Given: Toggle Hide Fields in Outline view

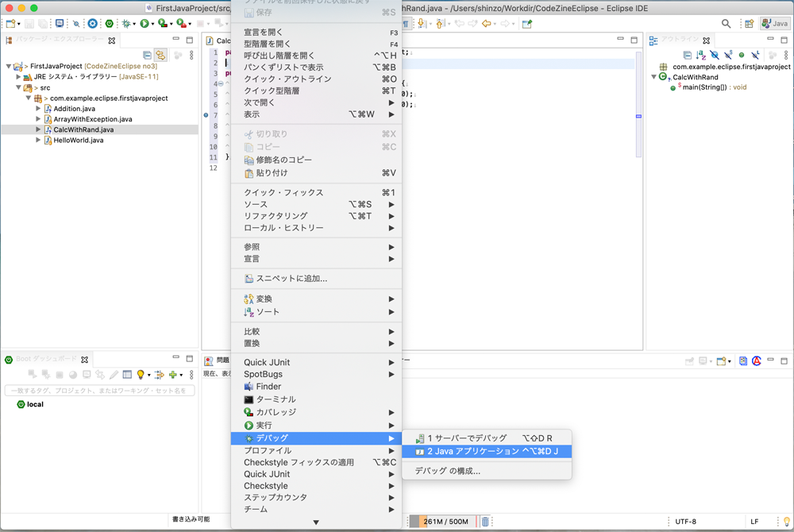Looking at the screenshot, I should [x=715, y=55].
